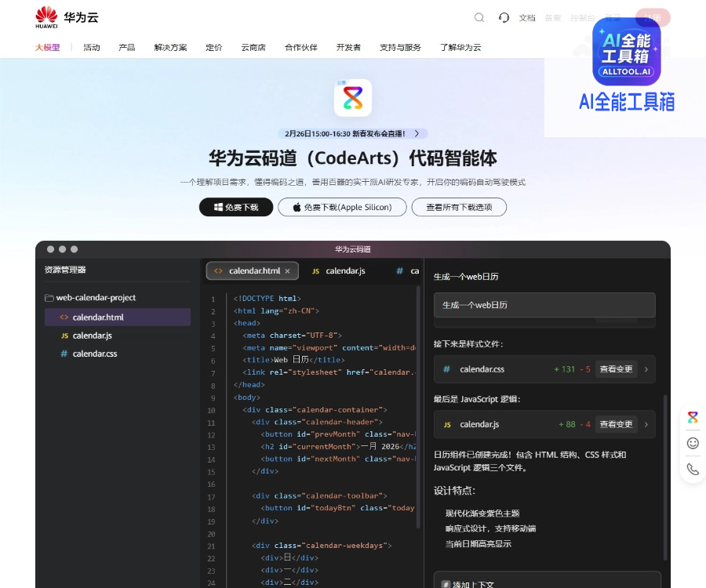Select calendar.css in the file tree
The width and height of the screenshot is (706, 588).
[x=117, y=354]
